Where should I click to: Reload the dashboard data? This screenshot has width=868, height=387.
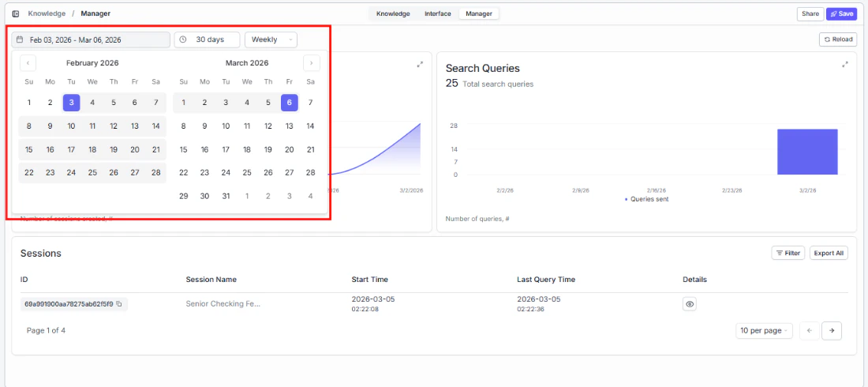point(838,39)
